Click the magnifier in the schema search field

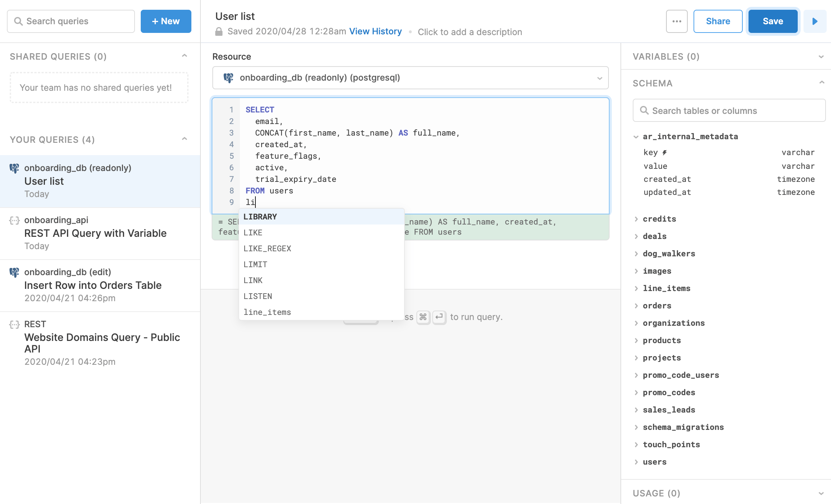[645, 110]
